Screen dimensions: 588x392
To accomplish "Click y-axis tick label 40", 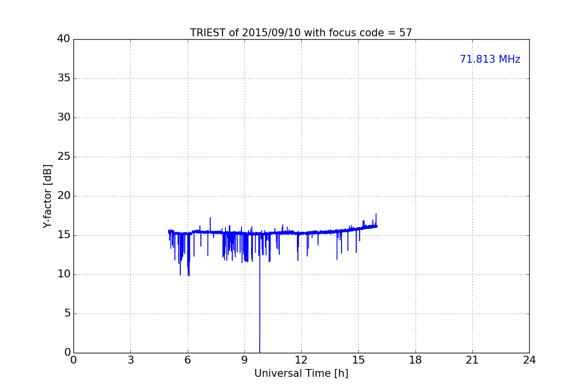I will [x=64, y=39].
